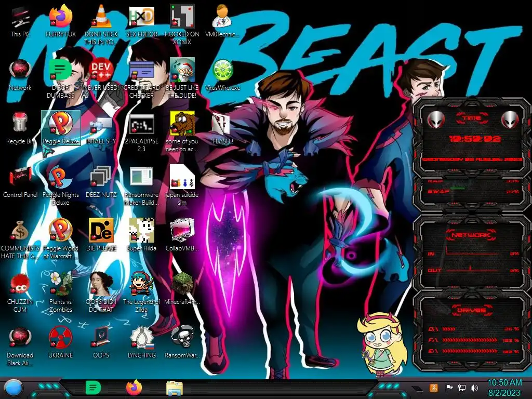Click the Star Butterfly desktop mascot
The image size is (532, 399).
pos(382,345)
